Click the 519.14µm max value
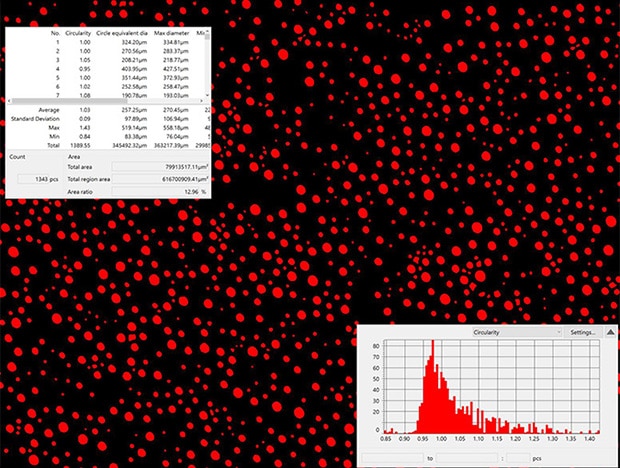620x468 pixels. point(134,128)
